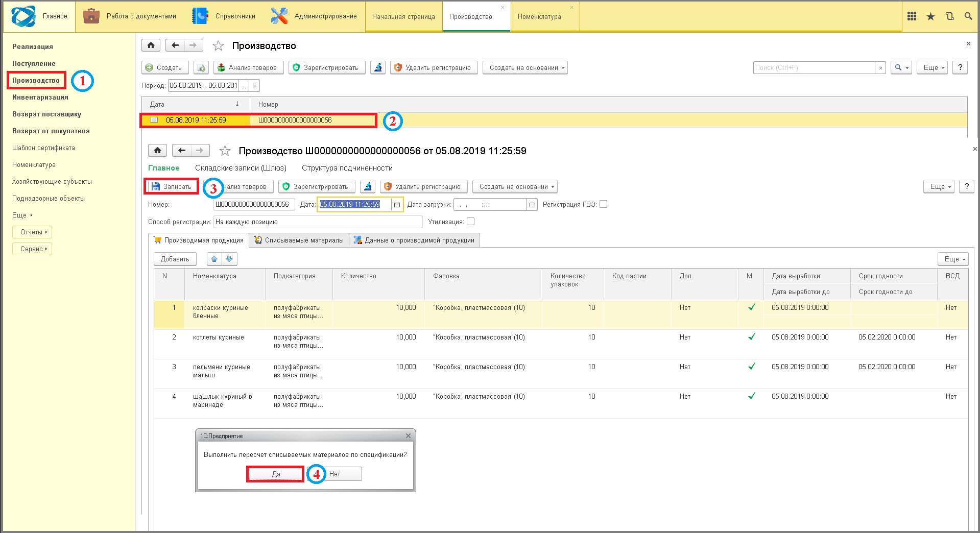980x533 pixels.
Task: Click the copy document icon beside Создать
Action: click(x=201, y=67)
